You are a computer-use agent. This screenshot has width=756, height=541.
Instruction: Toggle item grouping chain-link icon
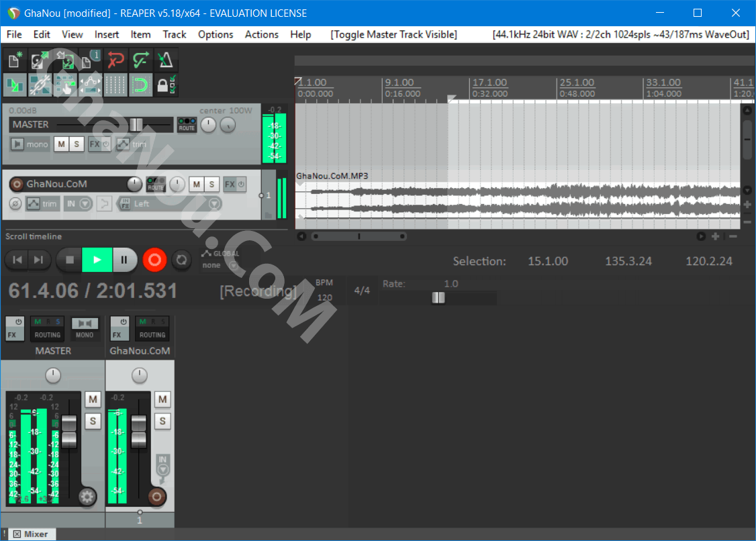(40, 85)
